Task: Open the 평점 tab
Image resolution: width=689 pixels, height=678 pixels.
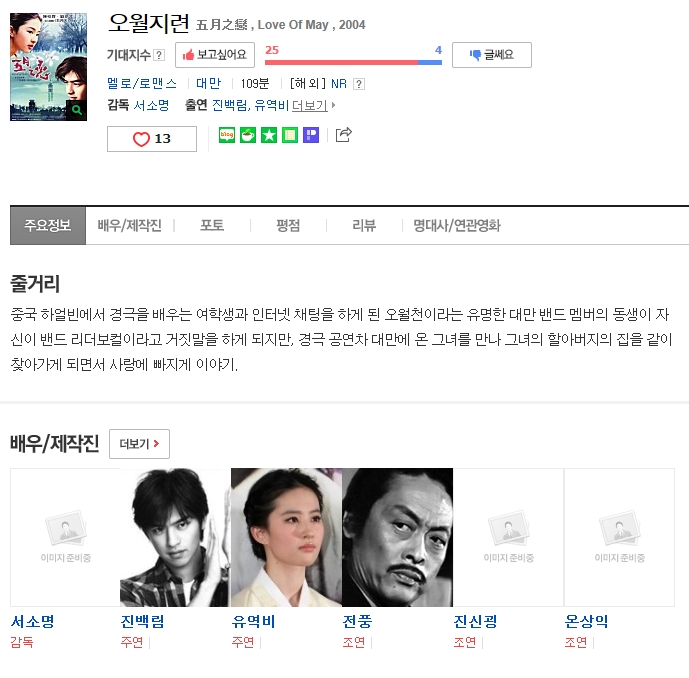Action: click(x=288, y=225)
